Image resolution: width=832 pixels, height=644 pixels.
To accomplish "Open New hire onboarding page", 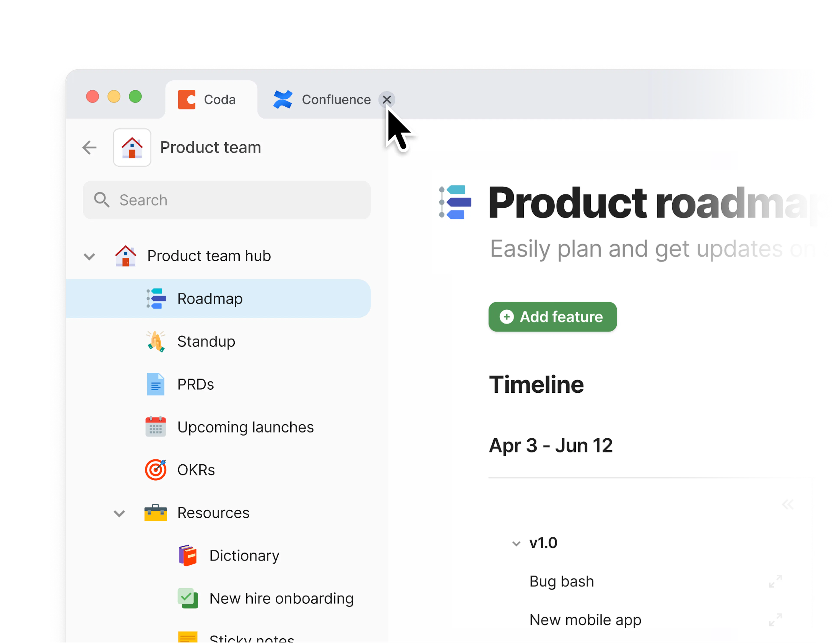I will coord(281,599).
